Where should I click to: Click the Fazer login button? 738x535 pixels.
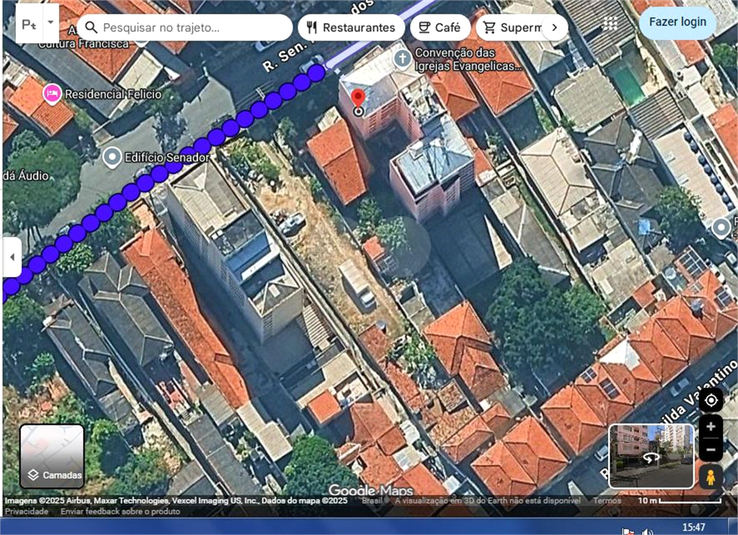point(677,22)
